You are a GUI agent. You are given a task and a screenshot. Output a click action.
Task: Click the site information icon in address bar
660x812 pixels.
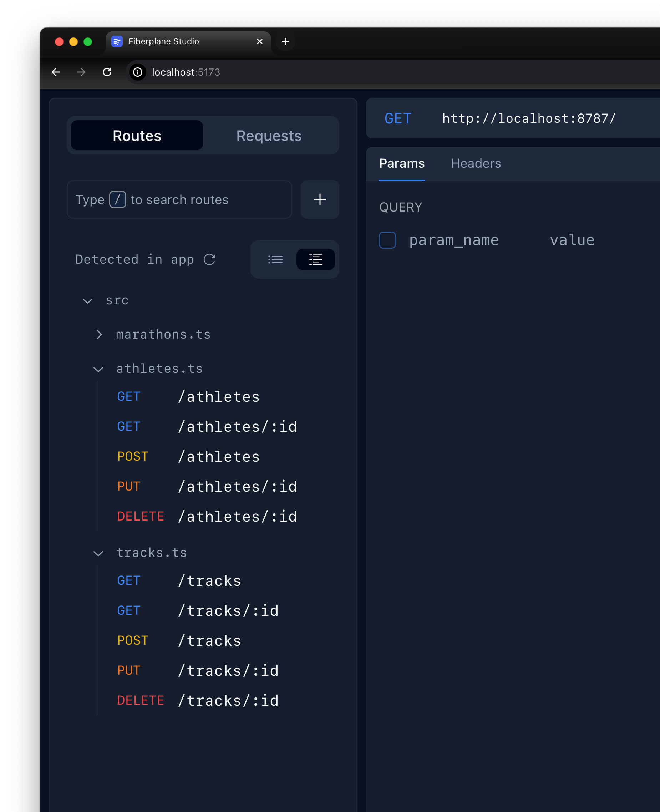tap(137, 72)
